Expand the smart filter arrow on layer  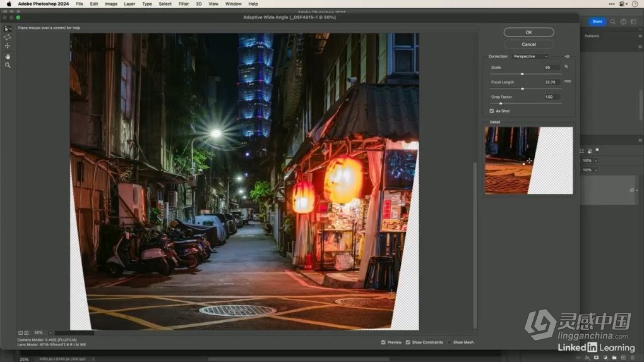(x=637, y=190)
